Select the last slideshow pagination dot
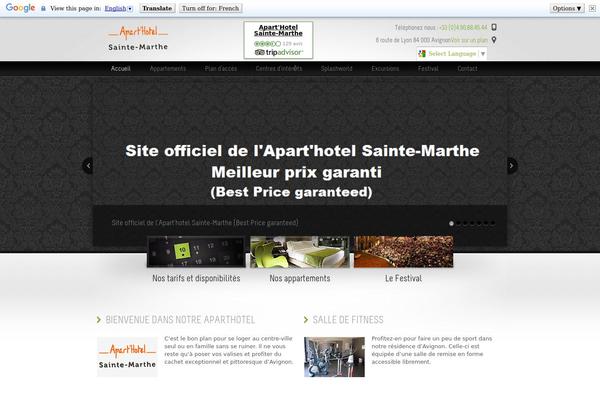The image size is (600, 400). coord(493,223)
